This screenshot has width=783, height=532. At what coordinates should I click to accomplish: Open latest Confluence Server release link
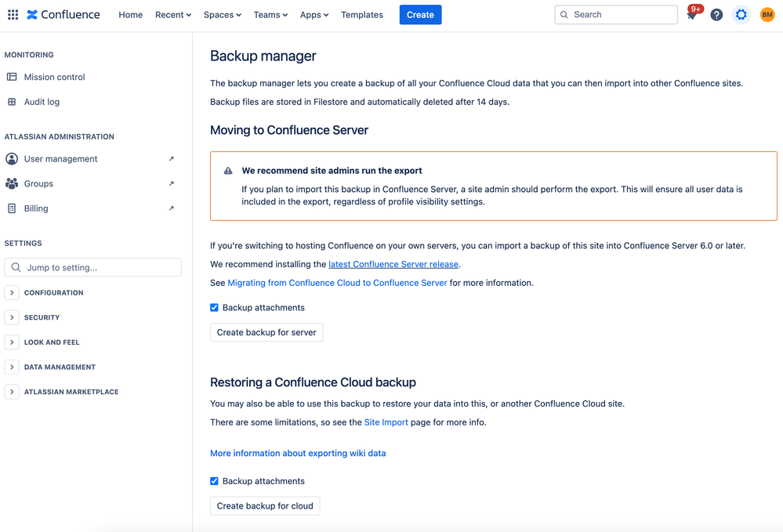coord(393,265)
